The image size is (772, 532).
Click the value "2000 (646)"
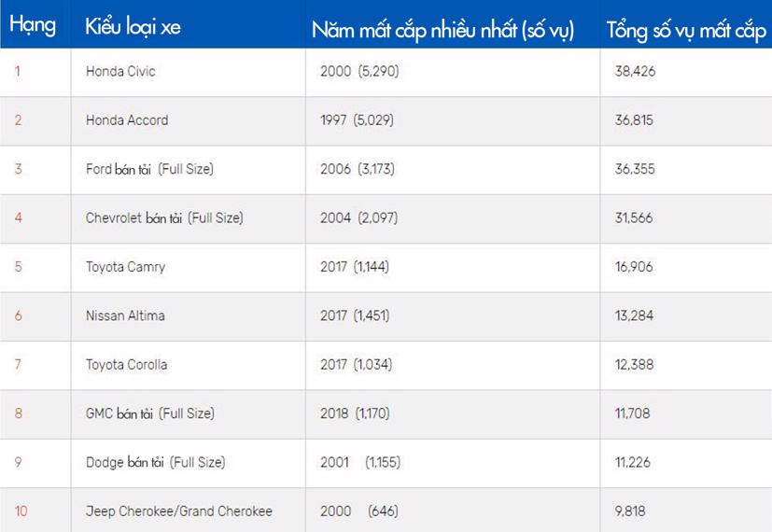359,511
